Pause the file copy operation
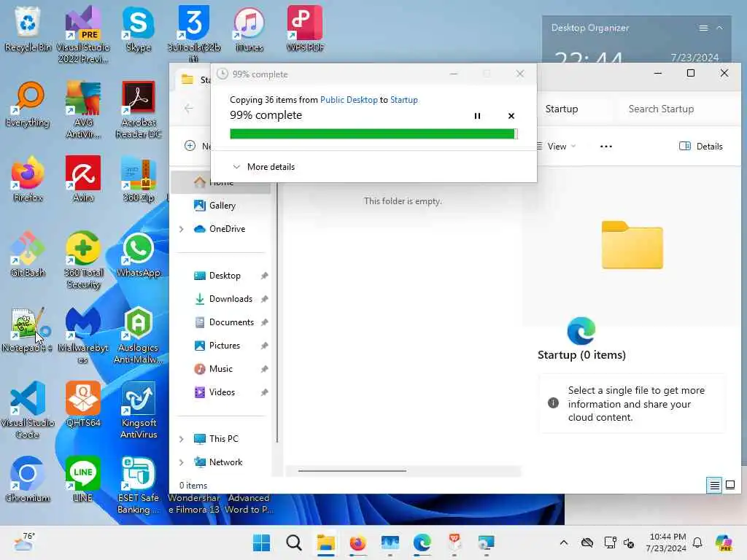The height and width of the screenshot is (560, 747). click(x=477, y=116)
